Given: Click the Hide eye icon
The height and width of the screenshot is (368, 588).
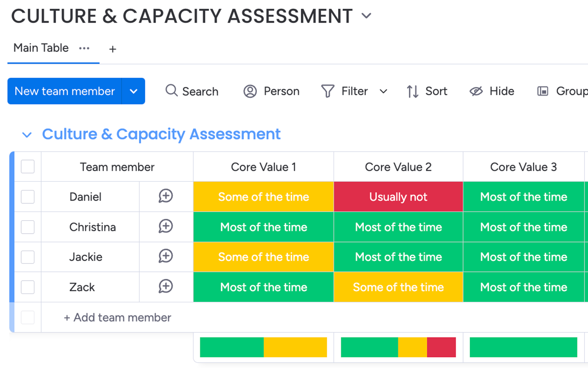Looking at the screenshot, I should point(476,91).
